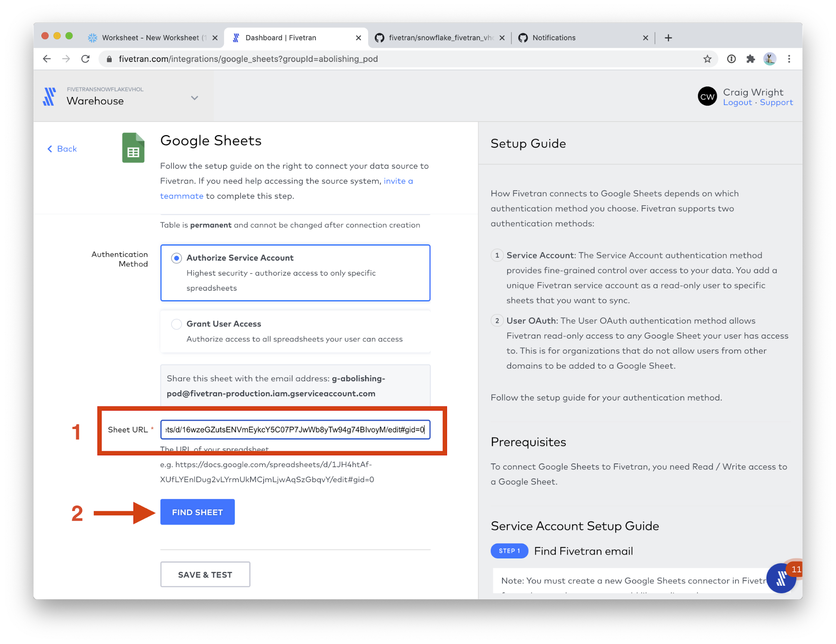836x644 pixels.
Task: Switch to fivetran/snowflake_fivetran GitHub tab
Action: pyautogui.click(x=439, y=38)
